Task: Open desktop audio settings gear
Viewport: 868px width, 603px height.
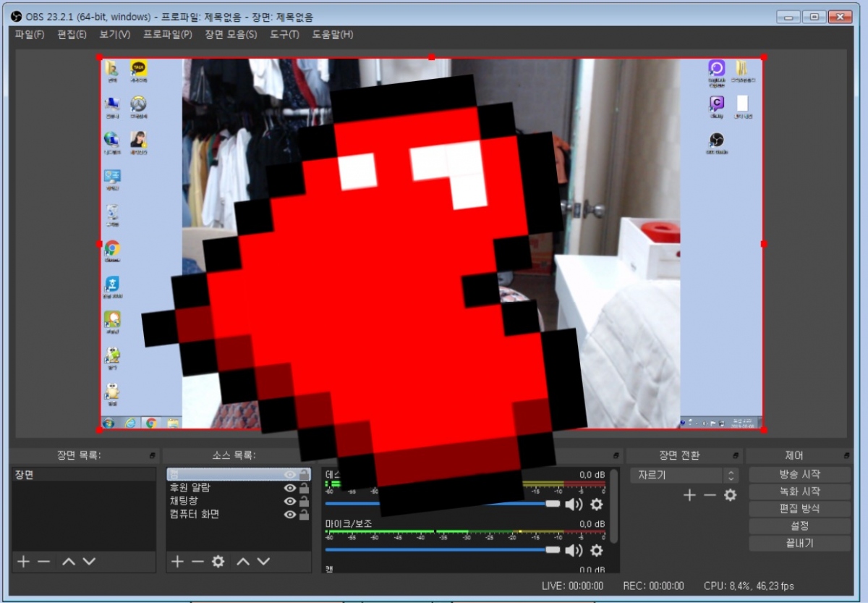Action: click(597, 504)
